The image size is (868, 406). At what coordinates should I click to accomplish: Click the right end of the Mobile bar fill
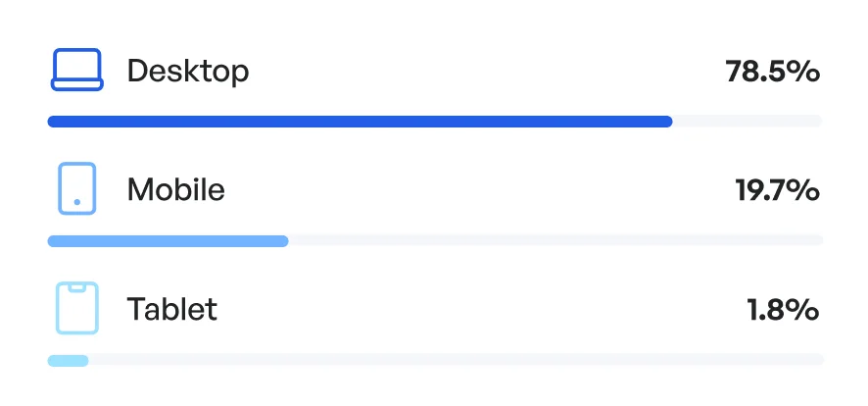click(x=284, y=240)
